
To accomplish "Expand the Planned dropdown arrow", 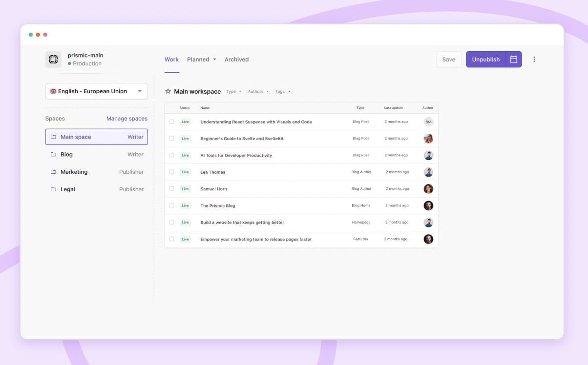I will coord(214,59).
